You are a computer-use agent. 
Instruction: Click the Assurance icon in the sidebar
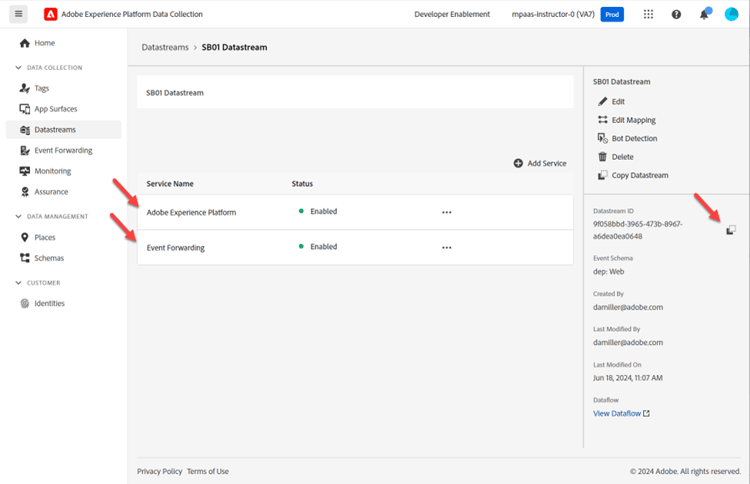point(24,192)
